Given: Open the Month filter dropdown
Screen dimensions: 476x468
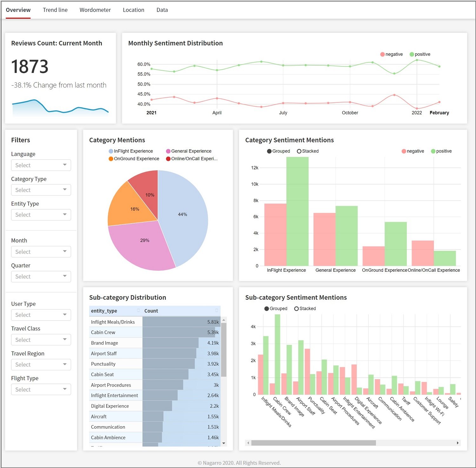Looking at the screenshot, I should click(x=41, y=251).
